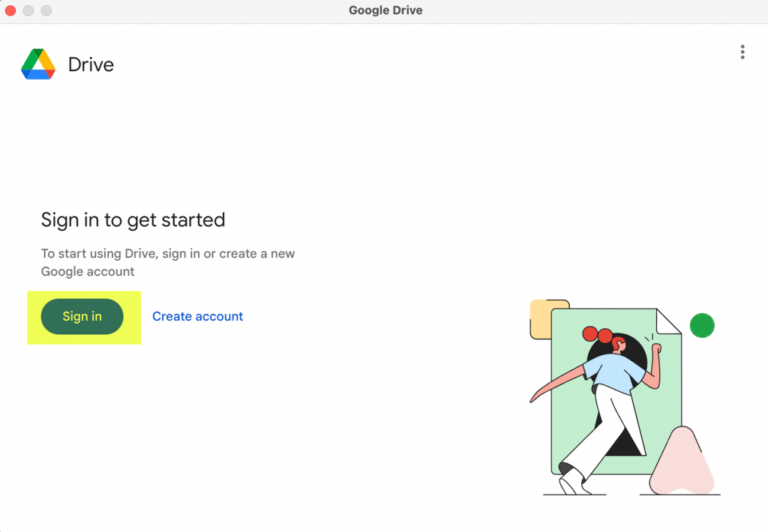Click the walking person's blue shirt

[613, 373]
